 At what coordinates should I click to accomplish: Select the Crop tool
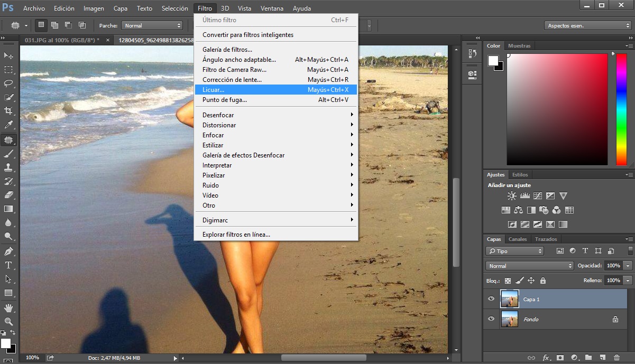click(8, 111)
